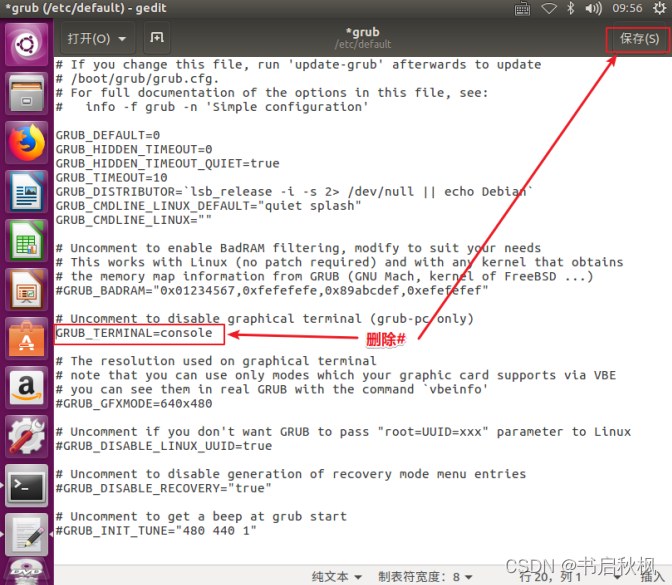Click '# This works with Linux (no patch' line
The image size is (672, 585).
(339, 262)
